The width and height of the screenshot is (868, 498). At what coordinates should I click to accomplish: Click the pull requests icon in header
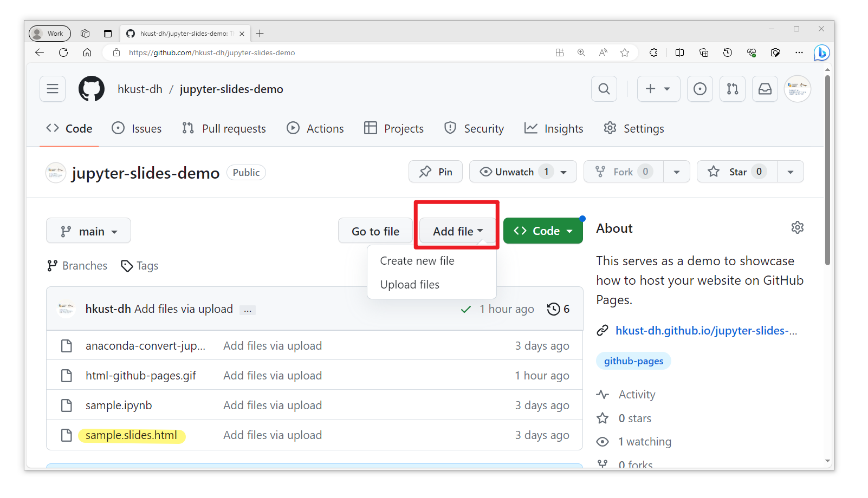click(732, 89)
